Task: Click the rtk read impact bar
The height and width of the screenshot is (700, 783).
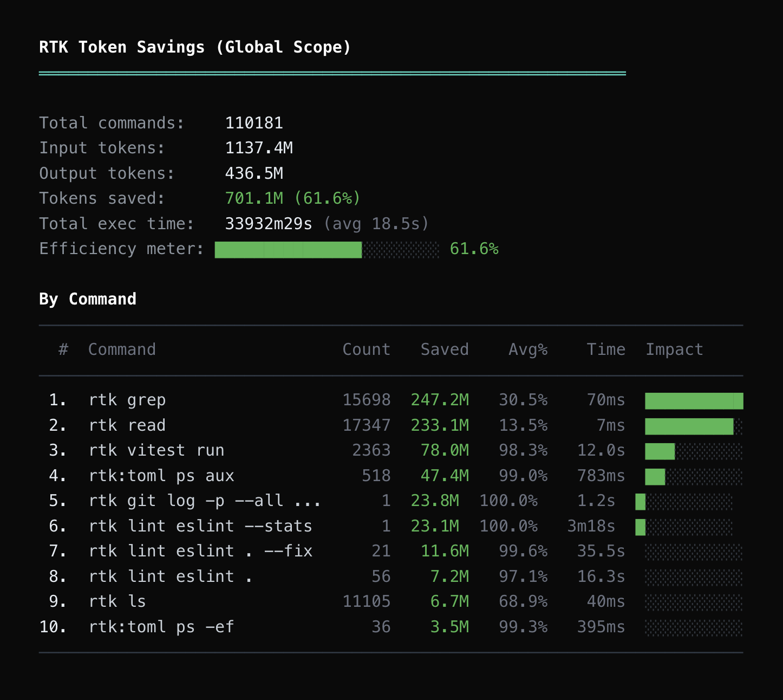Action: tap(694, 426)
